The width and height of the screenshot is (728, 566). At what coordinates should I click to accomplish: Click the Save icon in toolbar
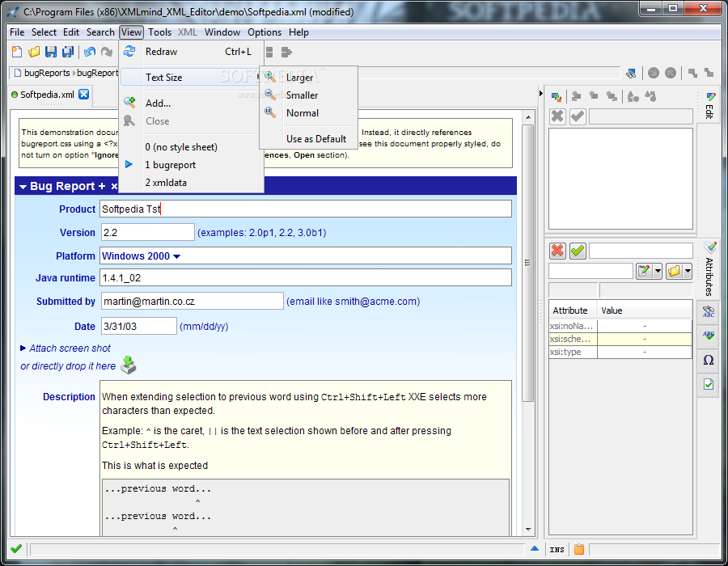pyautogui.click(x=51, y=52)
